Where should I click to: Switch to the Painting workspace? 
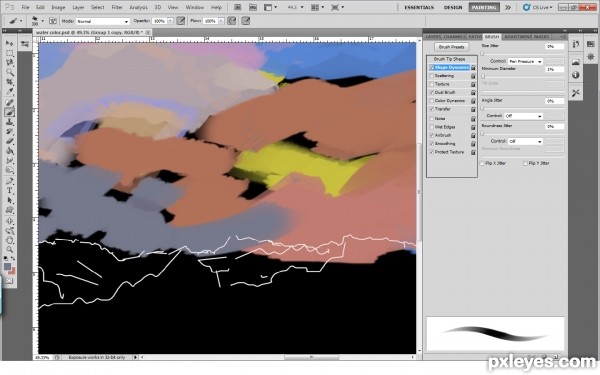point(484,7)
